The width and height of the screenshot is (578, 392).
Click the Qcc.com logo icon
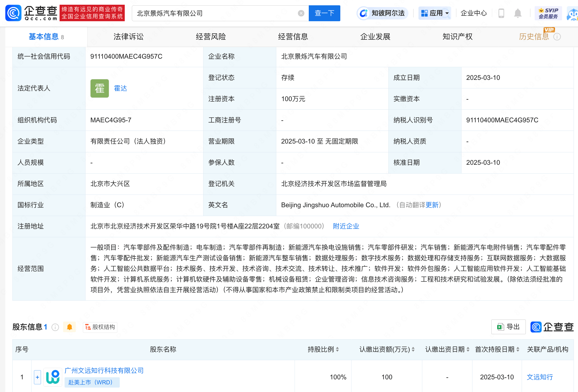(13, 13)
